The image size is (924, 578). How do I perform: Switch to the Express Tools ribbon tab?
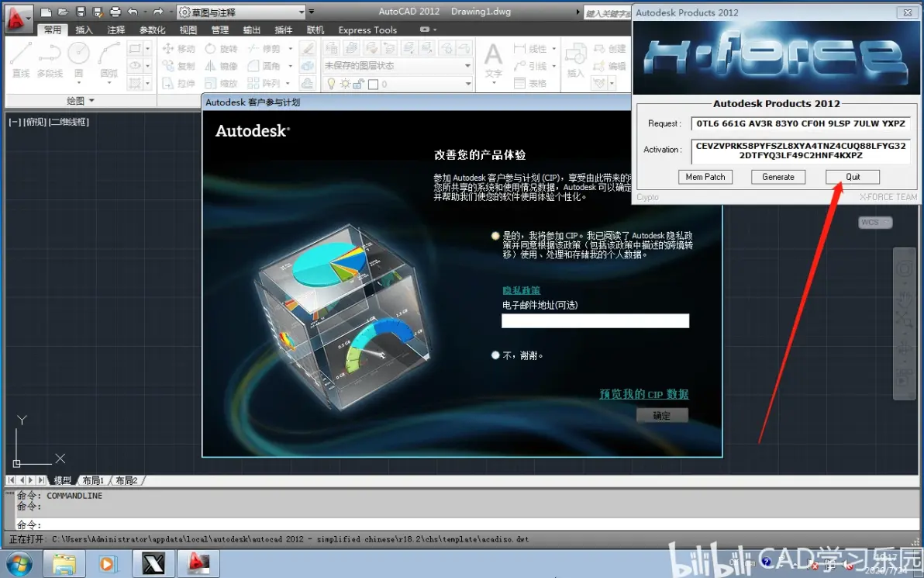[367, 29]
